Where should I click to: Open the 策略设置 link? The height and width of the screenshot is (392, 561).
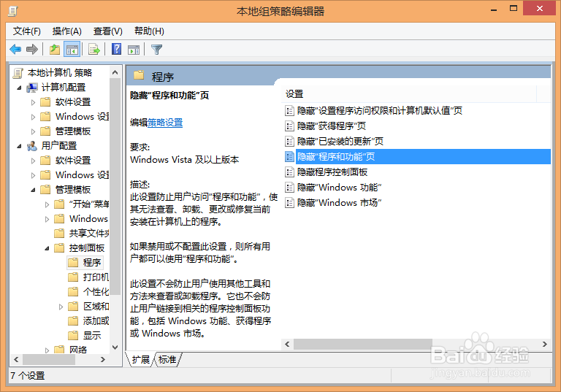click(165, 123)
